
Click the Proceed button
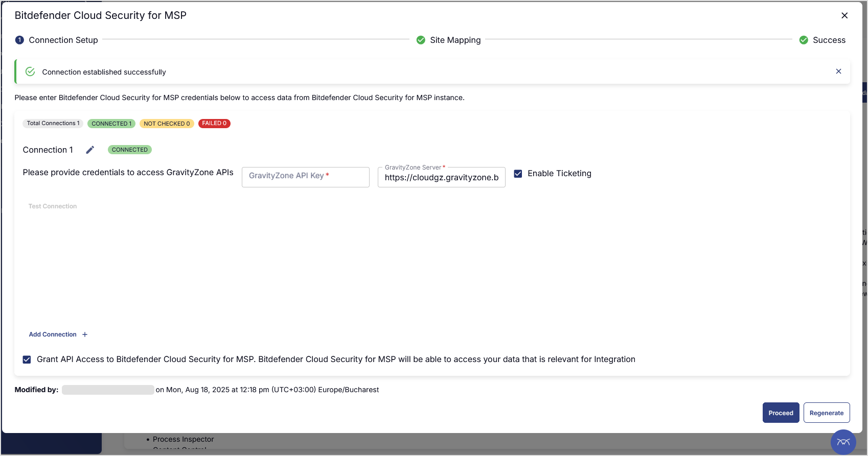781,413
